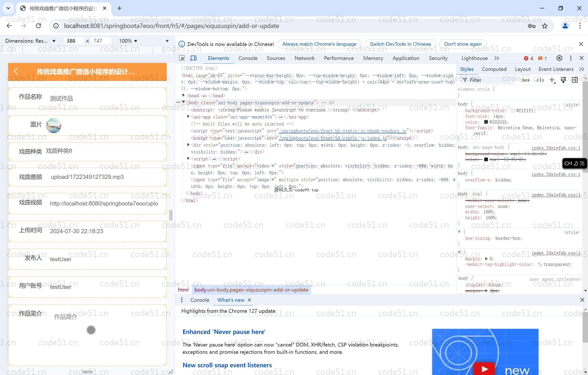
Task: Collapse the body element node
Action: pyautogui.click(x=183, y=102)
